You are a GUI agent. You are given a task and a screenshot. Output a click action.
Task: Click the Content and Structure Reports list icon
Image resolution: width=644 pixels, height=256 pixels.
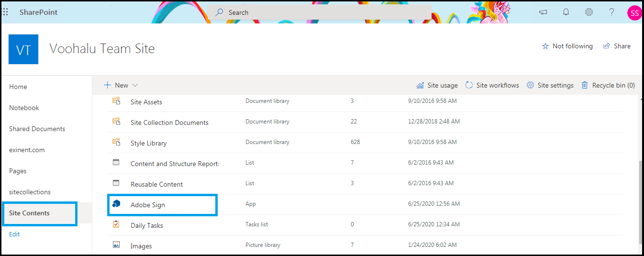tap(116, 163)
